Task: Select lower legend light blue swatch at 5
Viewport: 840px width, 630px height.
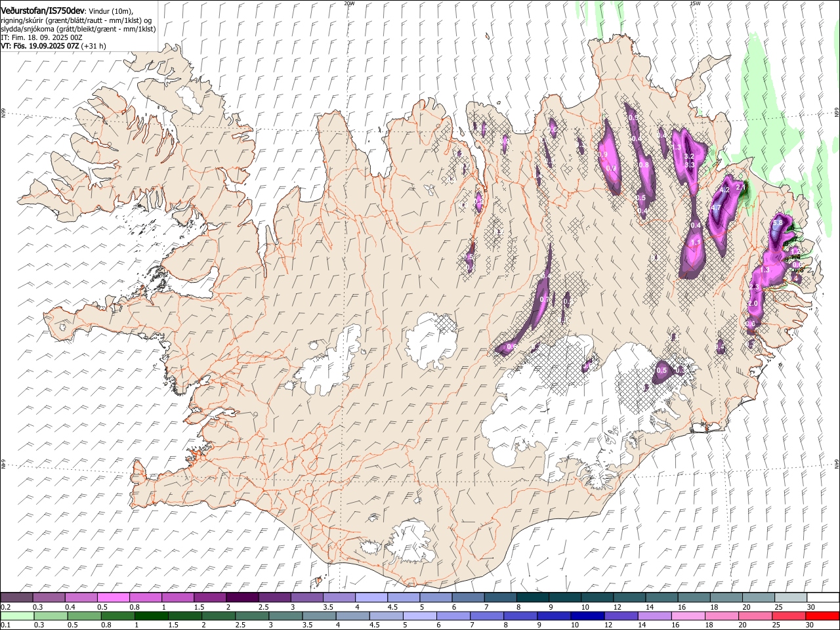Action: [x=419, y=616]
